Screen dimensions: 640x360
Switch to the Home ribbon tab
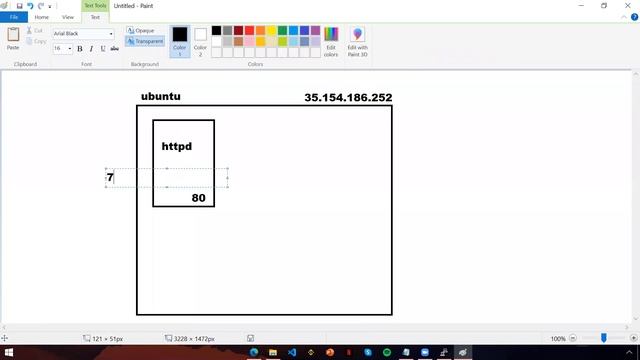click(42, 17)
